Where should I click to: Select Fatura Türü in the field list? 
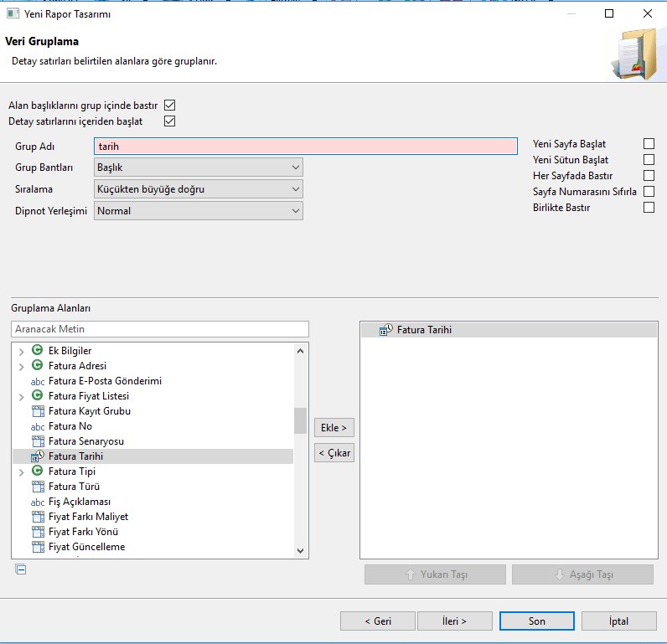tap(75, 487)
